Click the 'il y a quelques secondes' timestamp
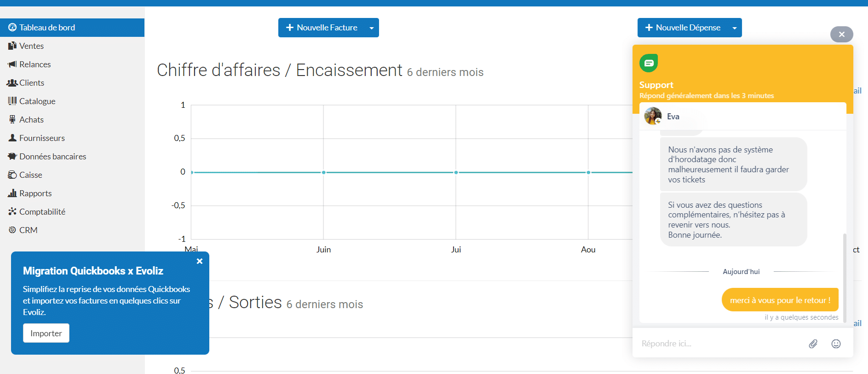The height and width of the screenshot is (374, 868). (801, 317)
